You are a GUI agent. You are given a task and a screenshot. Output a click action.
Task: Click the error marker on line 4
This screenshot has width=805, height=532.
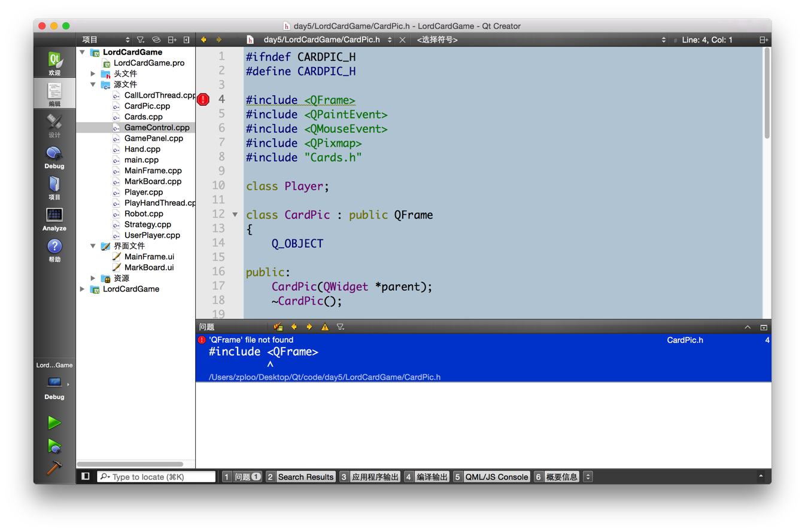click(x=203, y=99)
